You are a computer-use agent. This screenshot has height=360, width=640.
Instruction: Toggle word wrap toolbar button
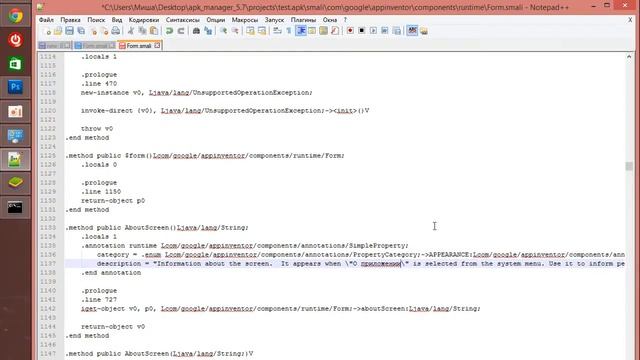pos(277,31)
